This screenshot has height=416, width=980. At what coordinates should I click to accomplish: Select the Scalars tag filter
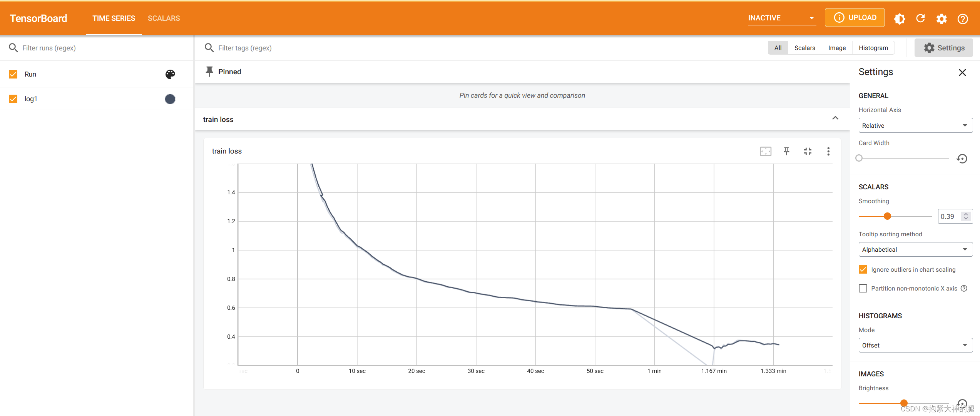[805, 48]
